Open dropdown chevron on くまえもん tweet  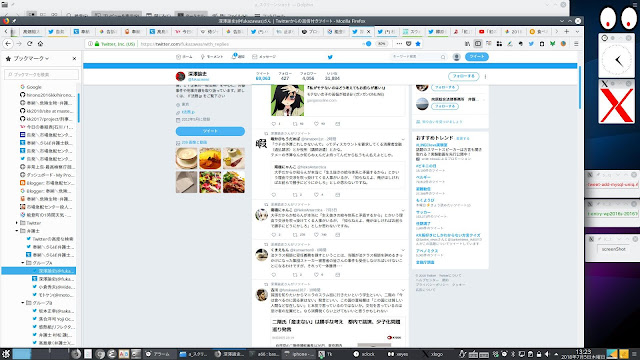pyautogui.click(x=402, y=250)
